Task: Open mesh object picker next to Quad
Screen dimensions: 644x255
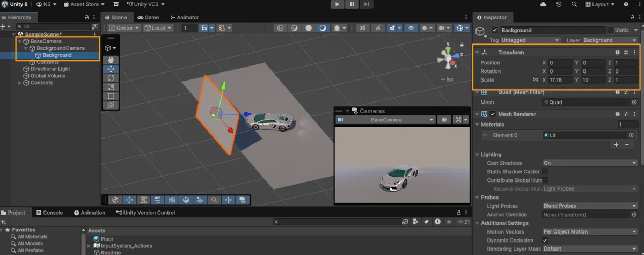Action: coord(634,102)
